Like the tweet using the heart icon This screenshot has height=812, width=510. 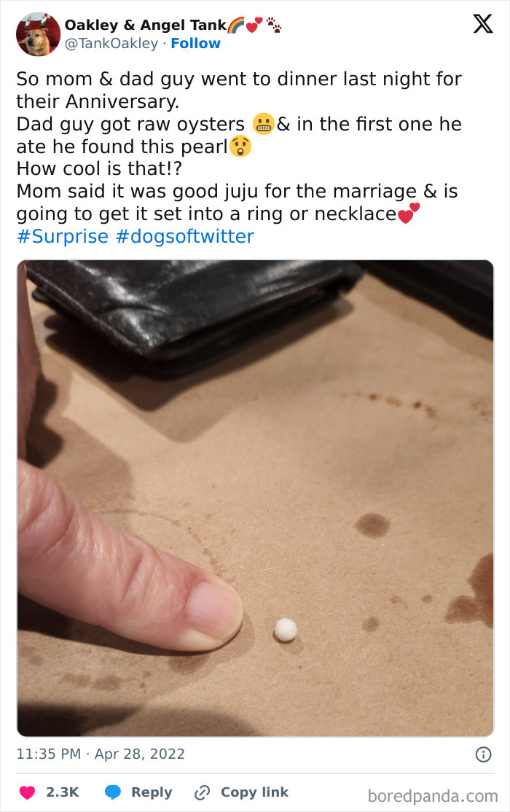[x=28, y=792]
